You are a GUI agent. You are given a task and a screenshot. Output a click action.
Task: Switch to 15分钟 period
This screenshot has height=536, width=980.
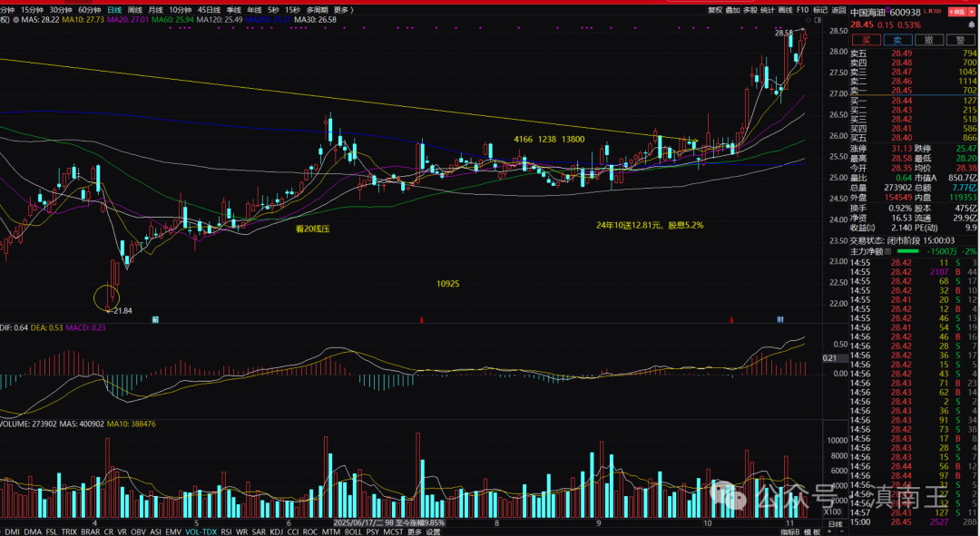pos(32,10)
